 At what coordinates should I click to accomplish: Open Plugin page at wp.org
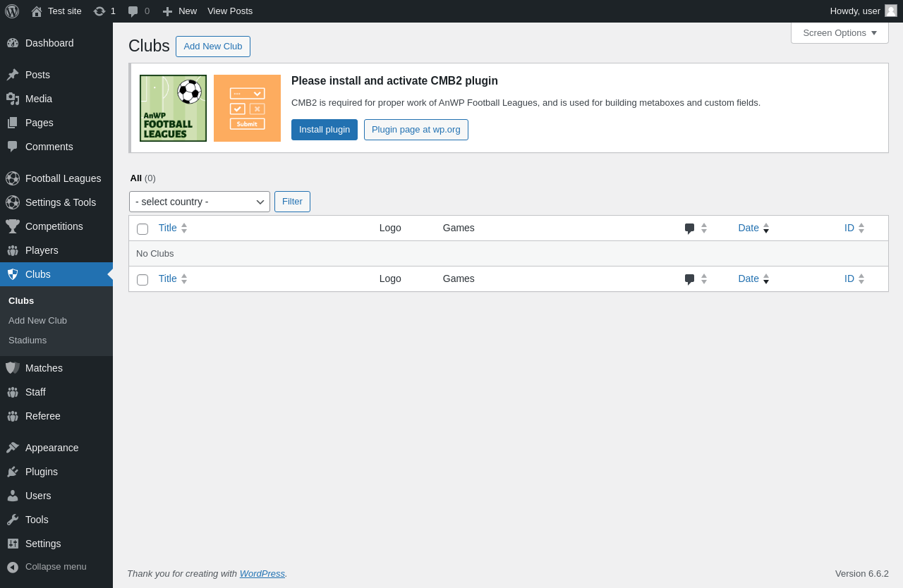tap(416, 130)
